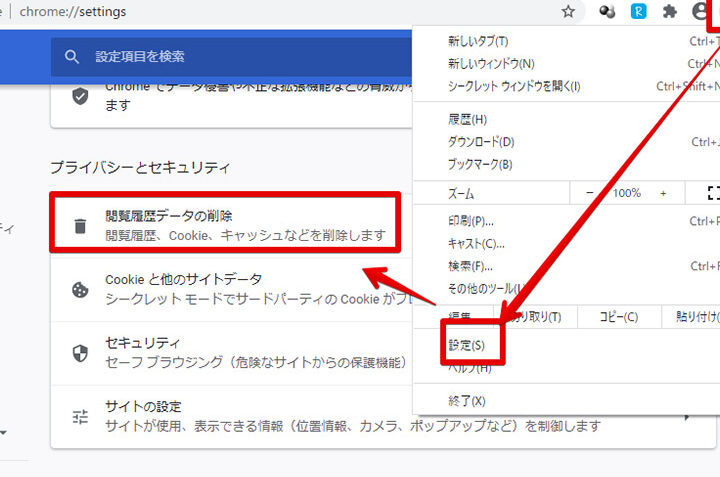Click the profile avatar icon

point(700,12)
